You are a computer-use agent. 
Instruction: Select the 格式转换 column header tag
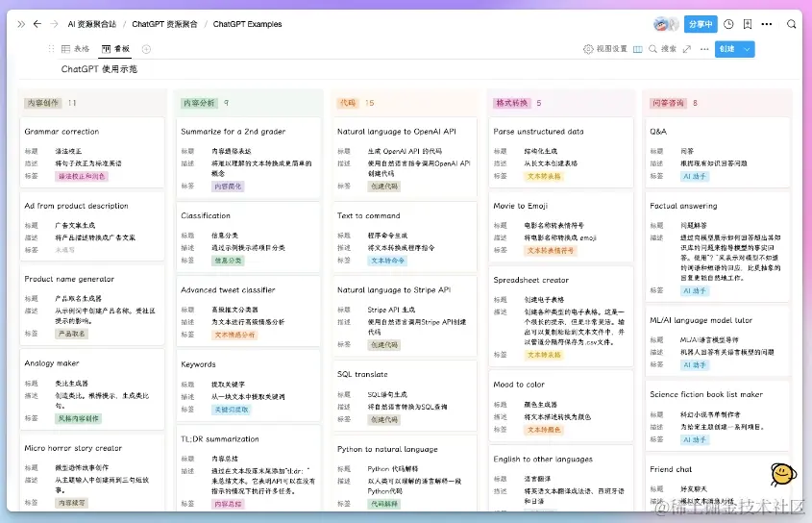point(512,103)
